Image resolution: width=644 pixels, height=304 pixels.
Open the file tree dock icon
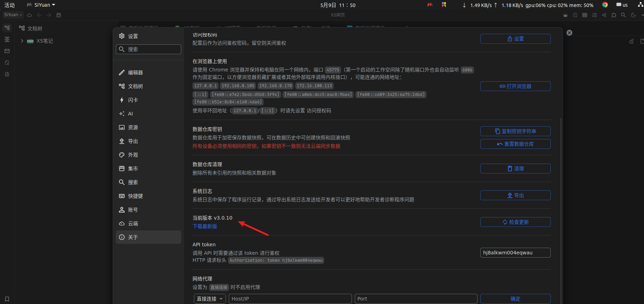(7, 28)
